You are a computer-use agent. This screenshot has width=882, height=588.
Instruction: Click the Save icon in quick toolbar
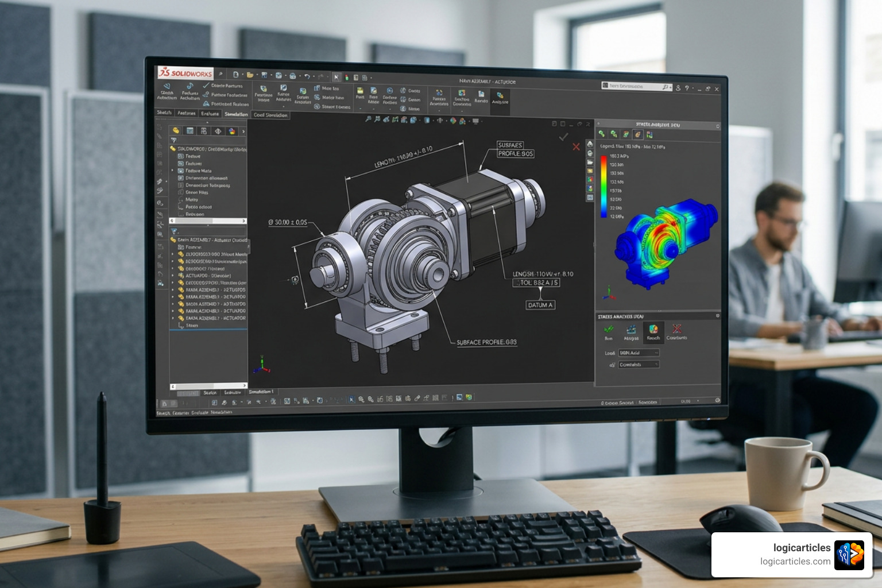coord(264,75)
